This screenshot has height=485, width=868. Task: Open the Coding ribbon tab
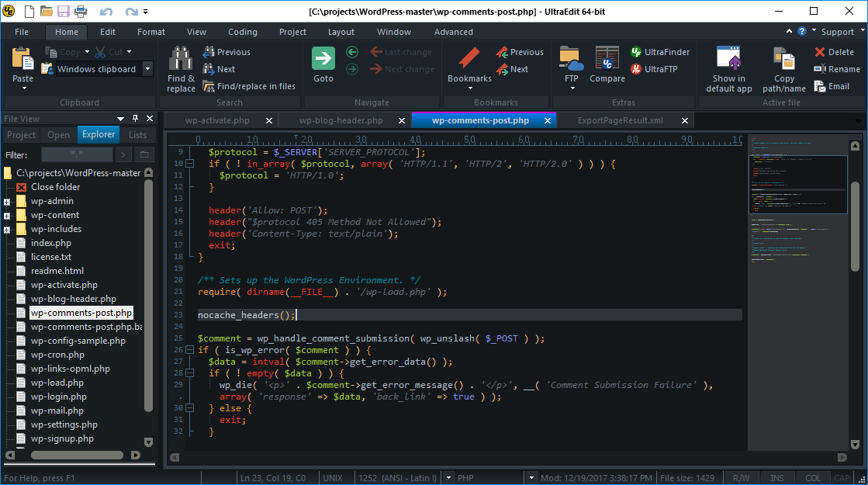tap(242, 32)
